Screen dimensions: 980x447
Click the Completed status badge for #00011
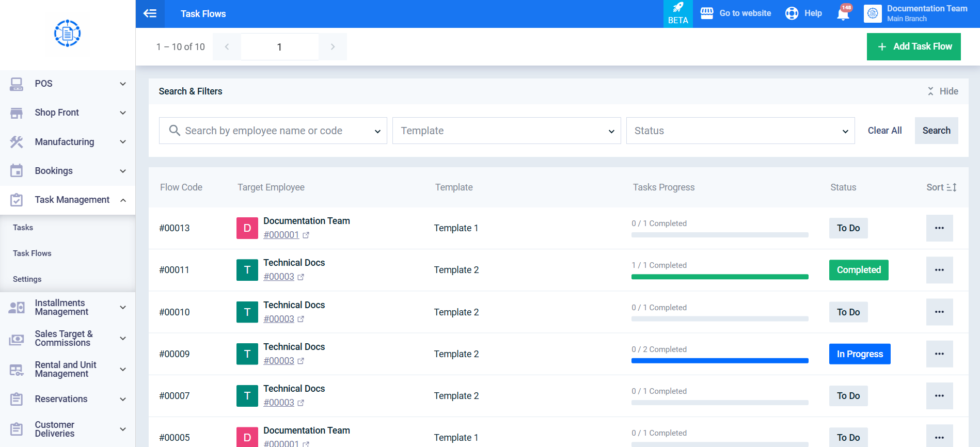coord(859,270)
